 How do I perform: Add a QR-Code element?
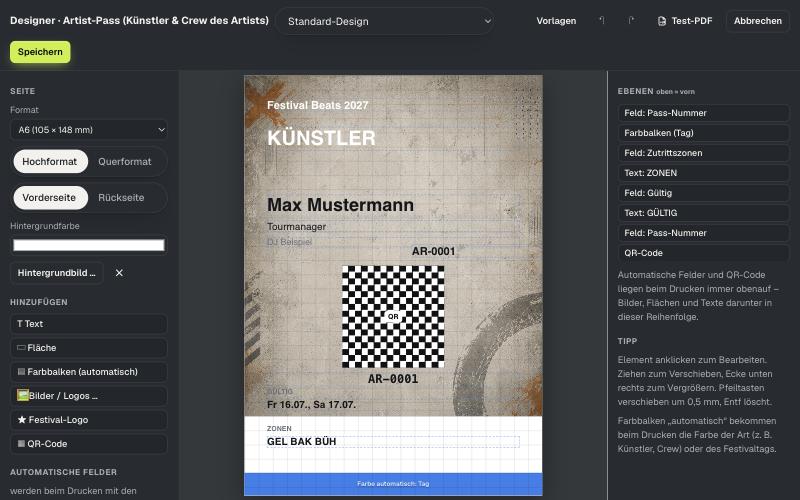(89, 443)
